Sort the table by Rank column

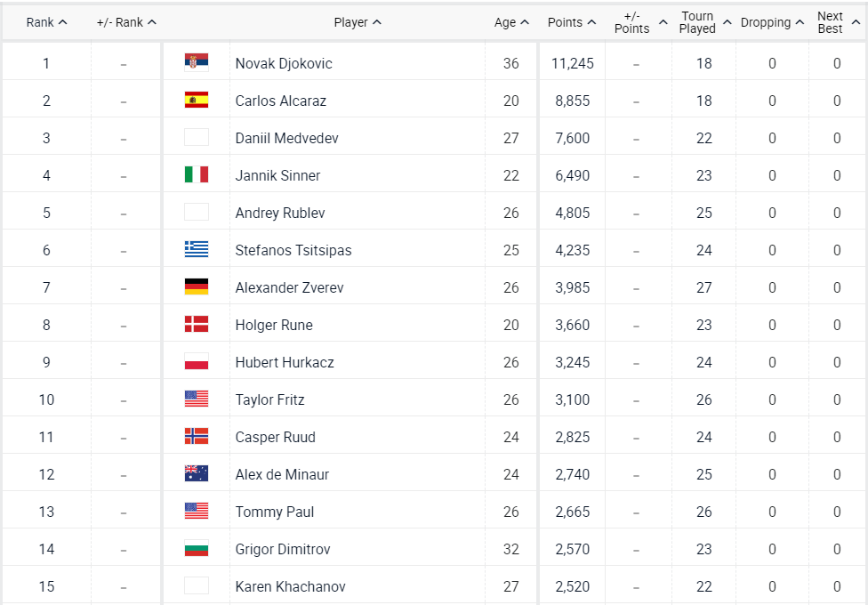pos(46,22)
